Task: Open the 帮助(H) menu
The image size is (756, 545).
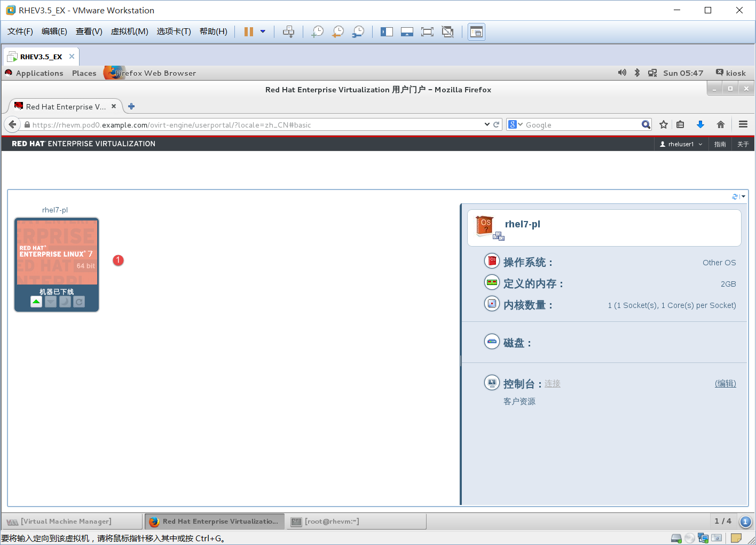Action: click(214, 31)
